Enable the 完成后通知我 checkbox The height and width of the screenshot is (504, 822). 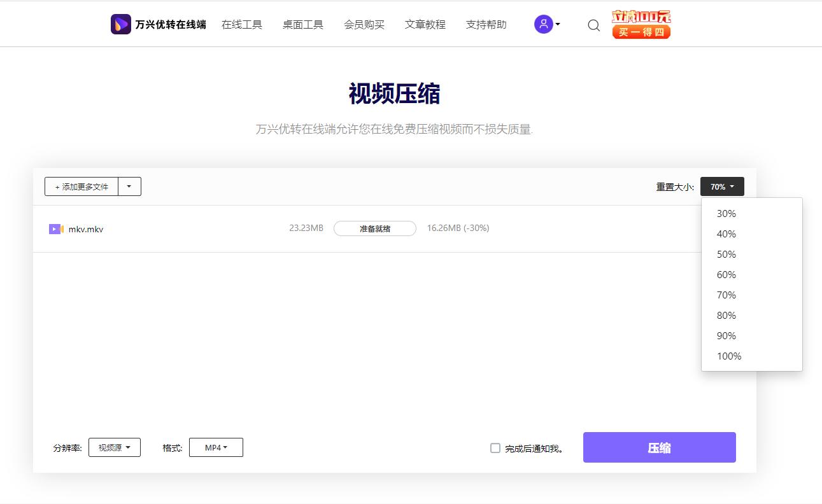(495, 448)
